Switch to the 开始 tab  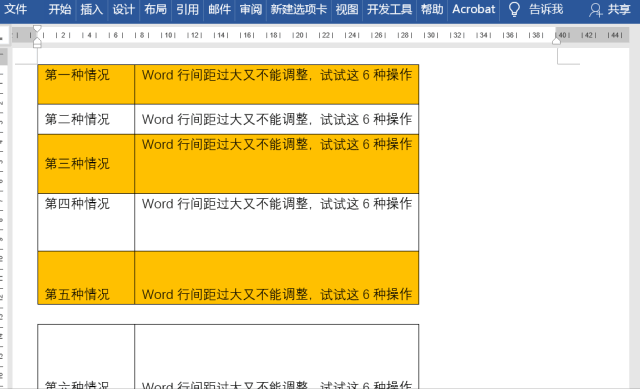60,9
